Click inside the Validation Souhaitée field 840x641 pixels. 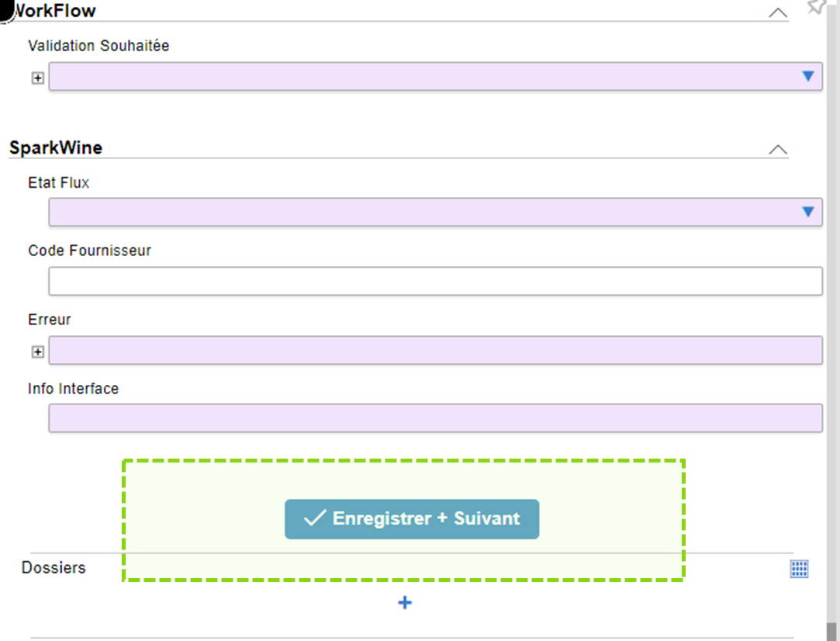pos(419,77)
